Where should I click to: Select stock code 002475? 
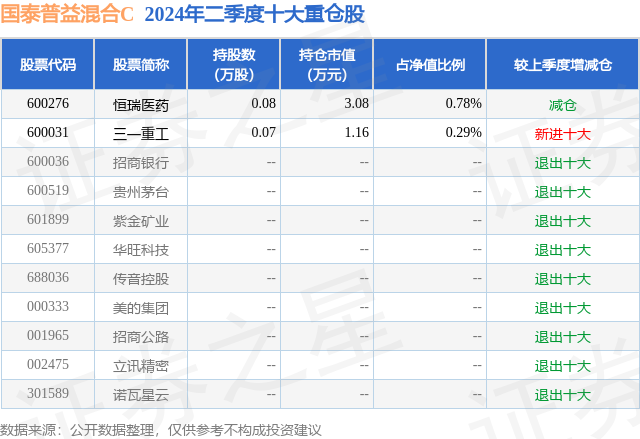point(48,364)
